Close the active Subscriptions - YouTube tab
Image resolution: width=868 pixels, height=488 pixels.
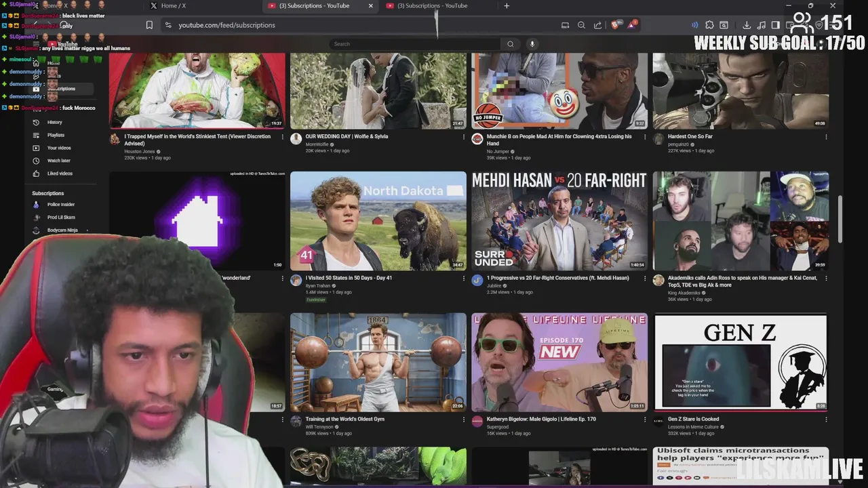370,5
